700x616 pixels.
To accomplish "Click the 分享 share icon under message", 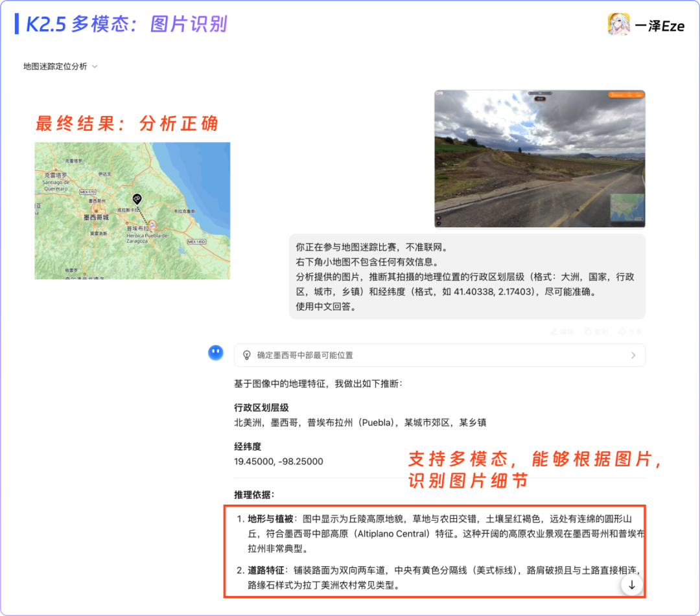I will 623,331.
